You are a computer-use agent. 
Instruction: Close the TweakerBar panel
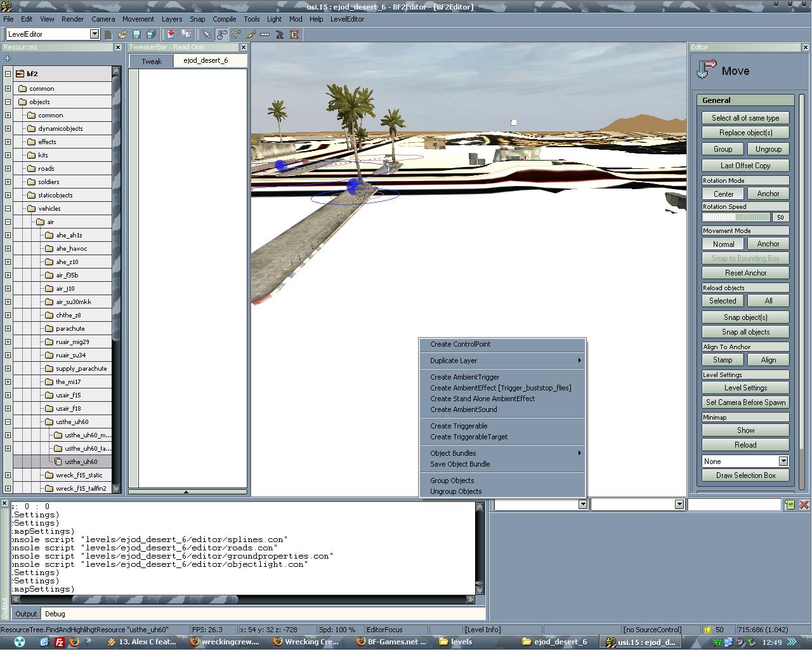[x=244, y=47]
